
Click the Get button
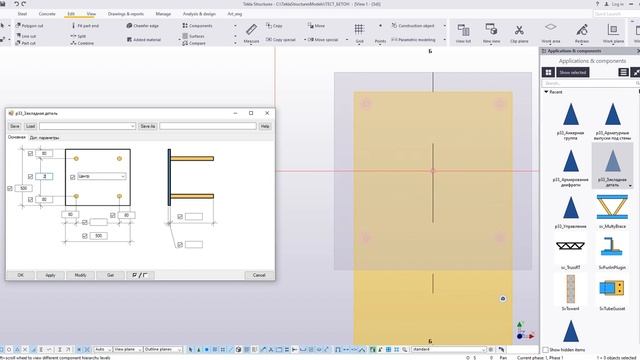(x=110, y=276)
